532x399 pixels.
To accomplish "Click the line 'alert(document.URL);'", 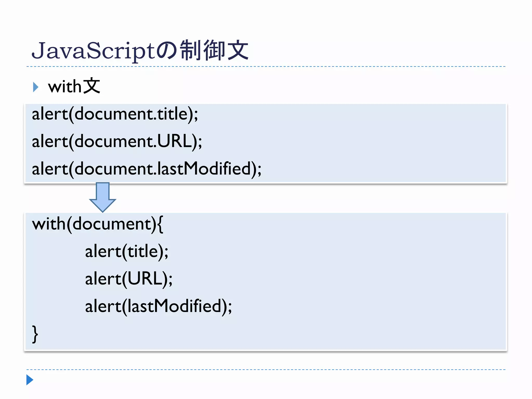I will [117, 142].
